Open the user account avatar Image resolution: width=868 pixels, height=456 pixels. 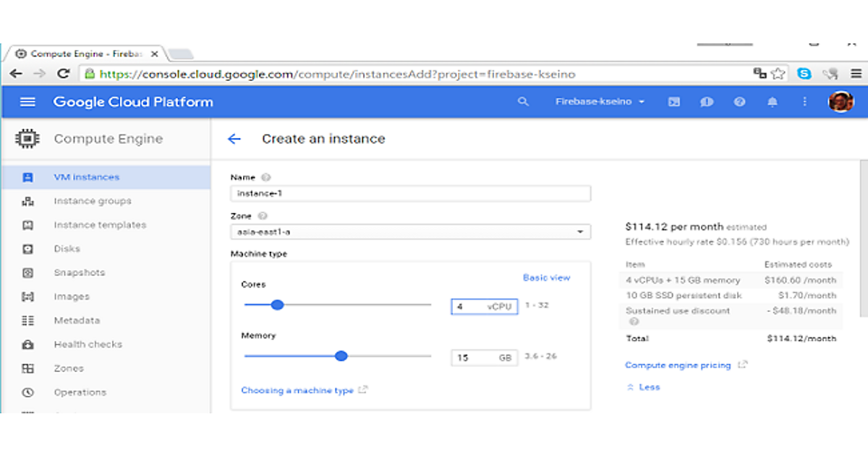(841, 102)
